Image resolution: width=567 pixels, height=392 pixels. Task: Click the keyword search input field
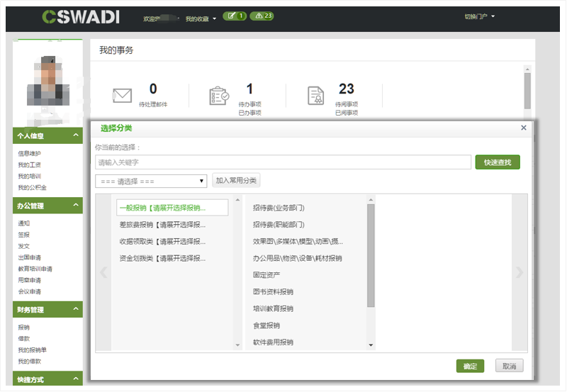pyautogui.click(x=283, y=162)
